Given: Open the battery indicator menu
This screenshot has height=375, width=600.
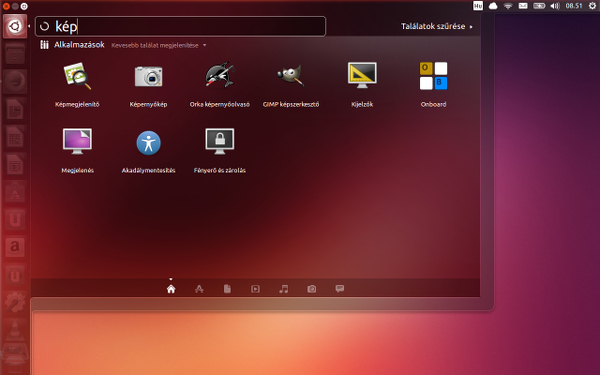Looking at the screenshot, I should (x=539, y=6).
